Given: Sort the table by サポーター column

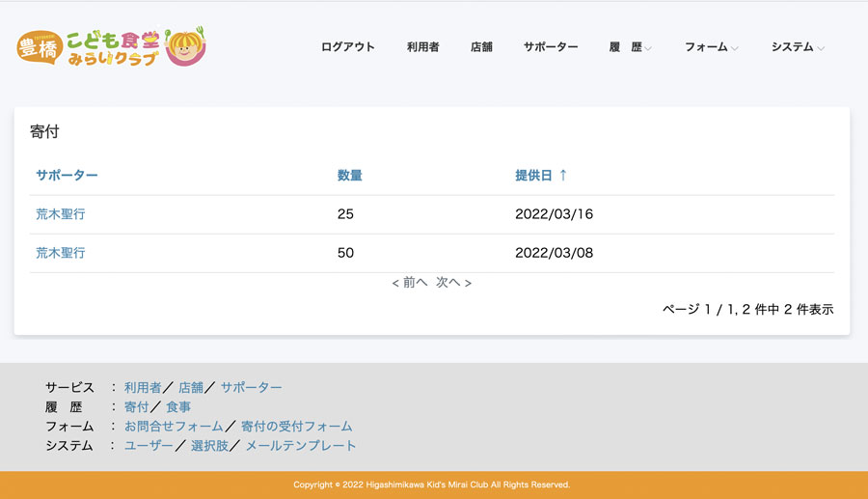Looking at the screenshot, I should (67, 175).
